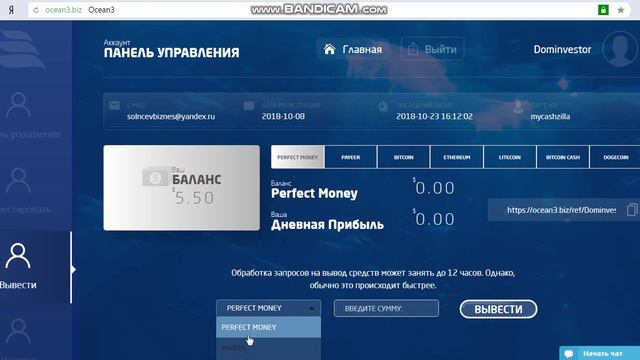Switch to the Litecoin tab
The width and height of the screenshot is (640, 360).
pos(510,157)
